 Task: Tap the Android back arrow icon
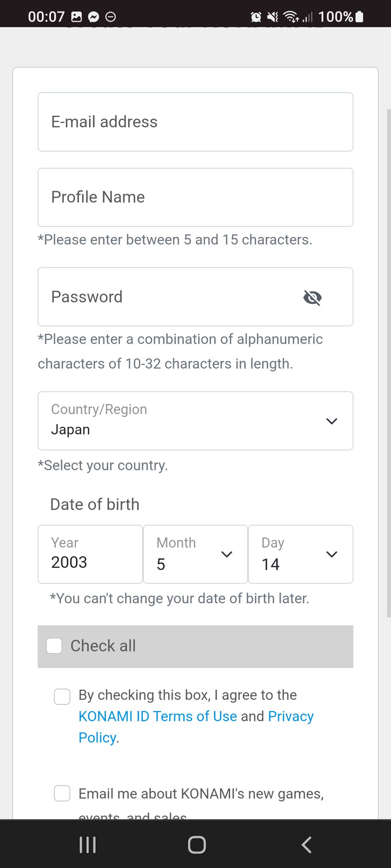click(306, 845)
